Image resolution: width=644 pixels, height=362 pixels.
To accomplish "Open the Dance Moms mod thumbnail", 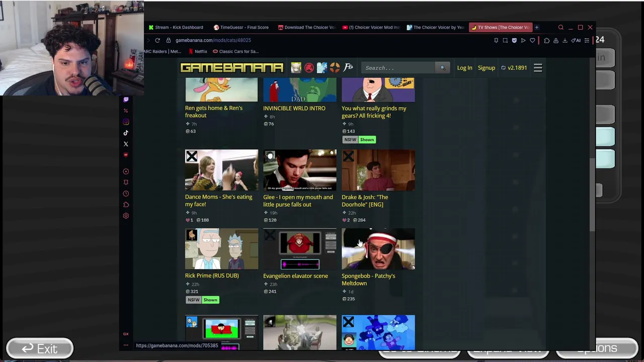I will pyautogui.click(x=221, y=170).
